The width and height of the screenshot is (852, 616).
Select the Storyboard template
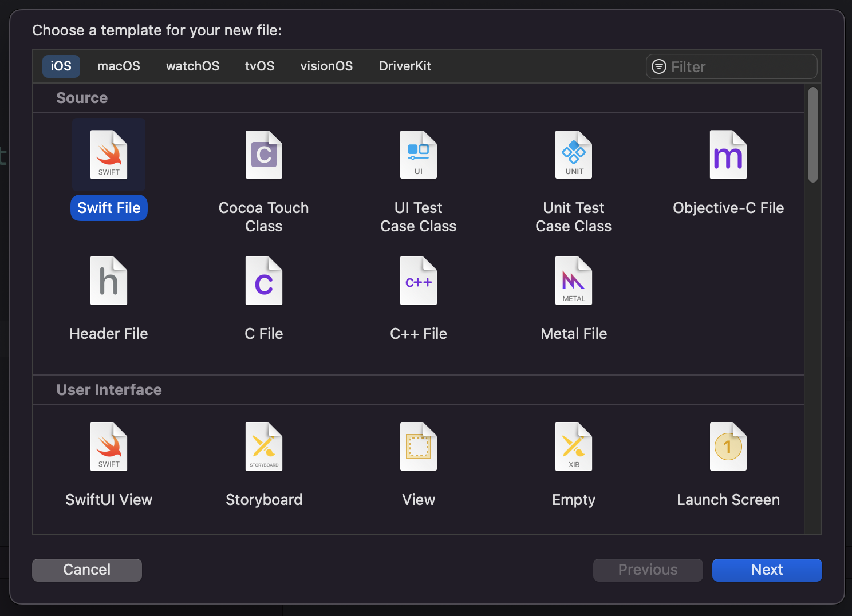coord(263,465)
